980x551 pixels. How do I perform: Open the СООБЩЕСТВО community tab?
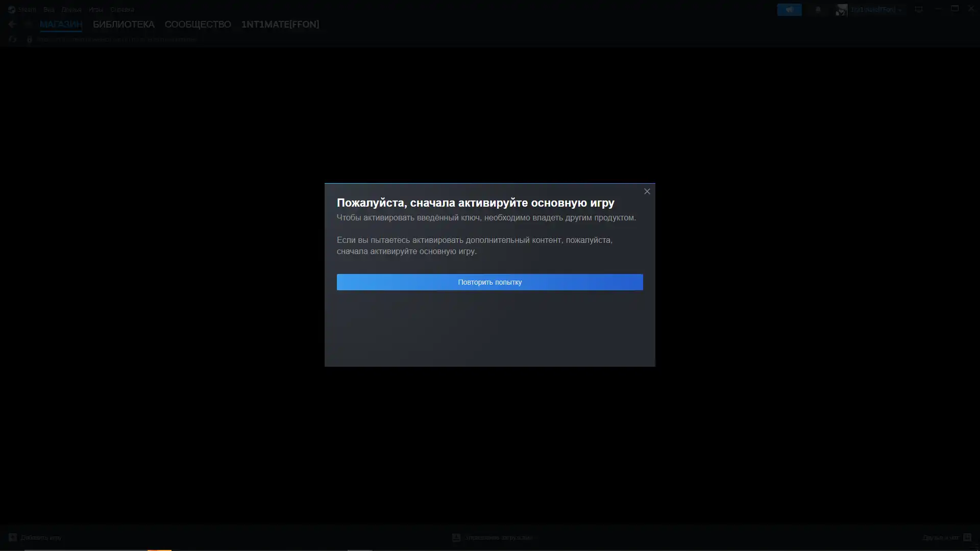coord(198,24)
